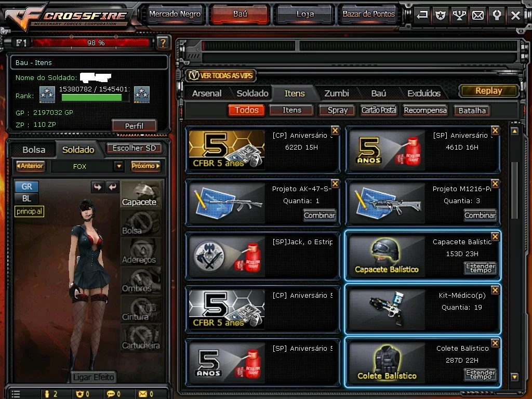Click the Perfil button
Image resolution: width=532 pixels, height=399 pixels.
click(134, 126)
